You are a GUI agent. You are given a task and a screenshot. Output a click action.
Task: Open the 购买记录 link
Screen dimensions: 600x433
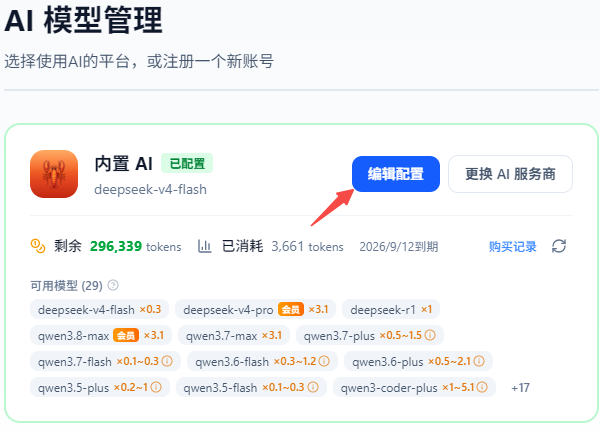512,247
